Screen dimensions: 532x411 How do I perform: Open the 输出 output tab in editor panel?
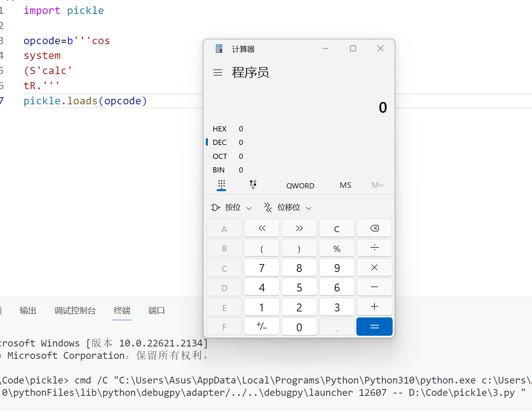(x=28, y=310)
